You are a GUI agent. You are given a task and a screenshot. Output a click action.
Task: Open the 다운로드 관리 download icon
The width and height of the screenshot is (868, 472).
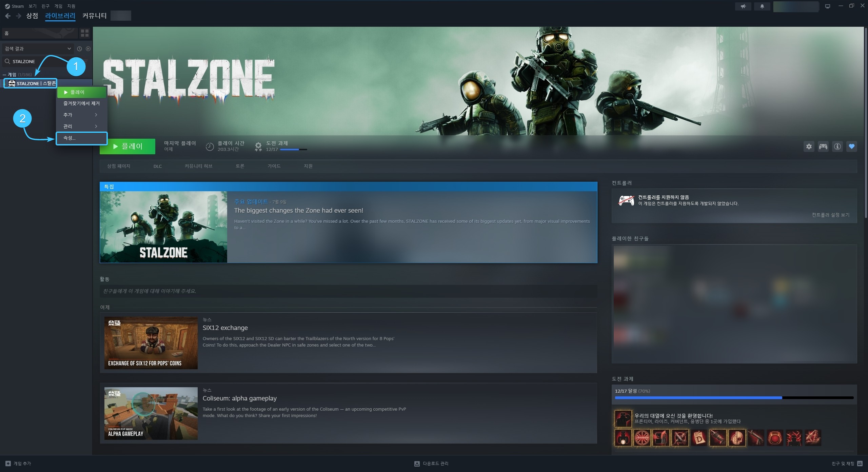coord(417,464)
